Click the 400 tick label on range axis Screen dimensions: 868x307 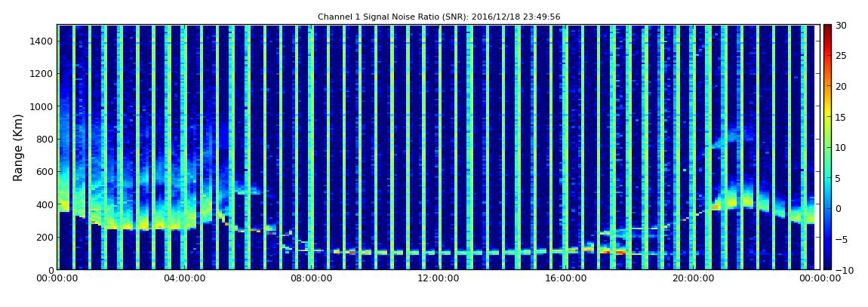[45, 204]
